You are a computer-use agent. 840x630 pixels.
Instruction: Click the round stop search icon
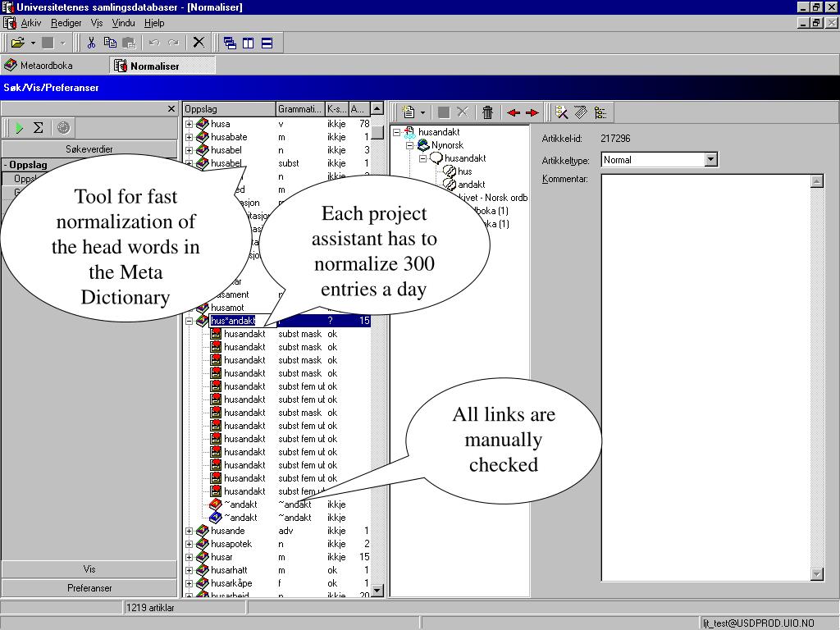click(x=63, y=127)
